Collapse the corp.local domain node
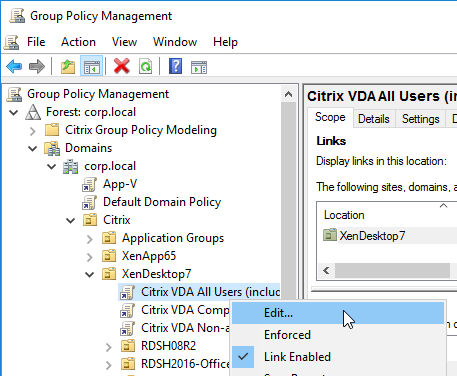This screenshot has width=457, height=376. point(52,166)
